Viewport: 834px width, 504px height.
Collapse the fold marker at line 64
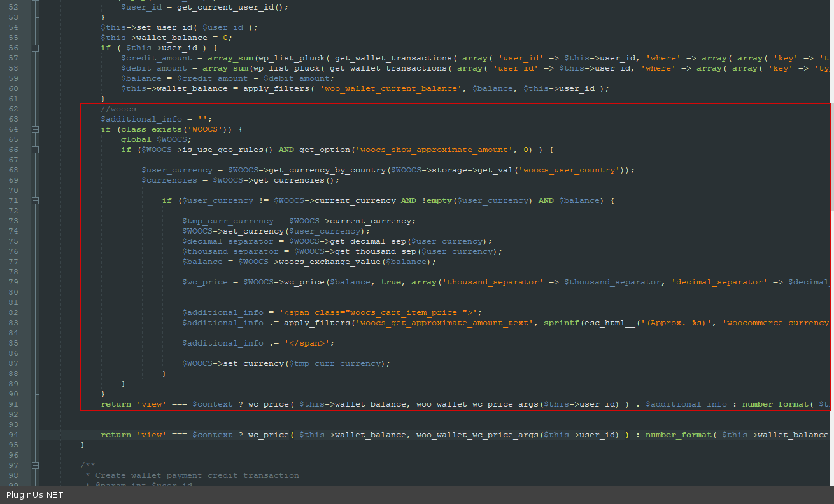36,129
